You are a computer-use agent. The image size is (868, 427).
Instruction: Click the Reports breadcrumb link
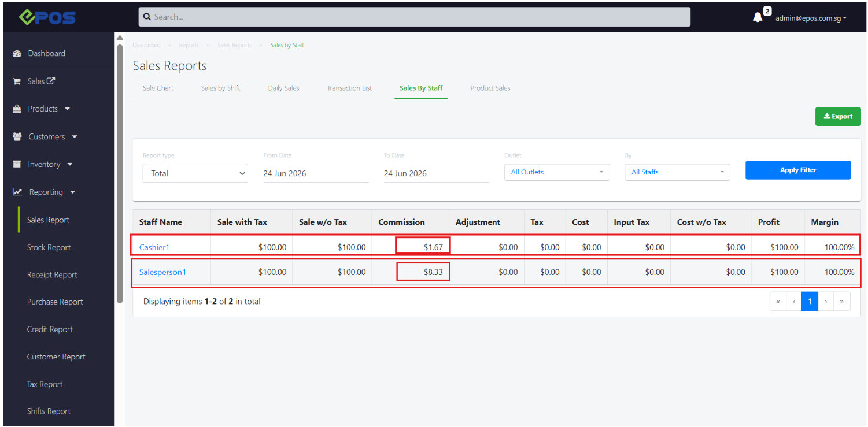point(189,45)
